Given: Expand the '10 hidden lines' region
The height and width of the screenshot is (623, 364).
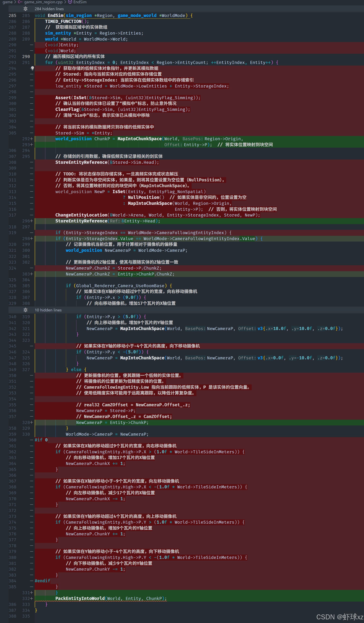Looking at the screenshot, I should [48, 310].
